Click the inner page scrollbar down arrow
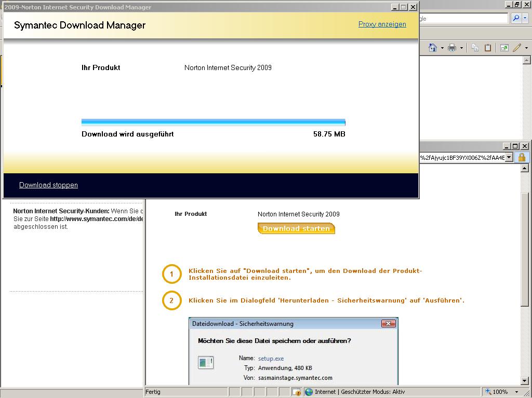The height and width of the screenshot is (398, 532). (x=525, y=380)
